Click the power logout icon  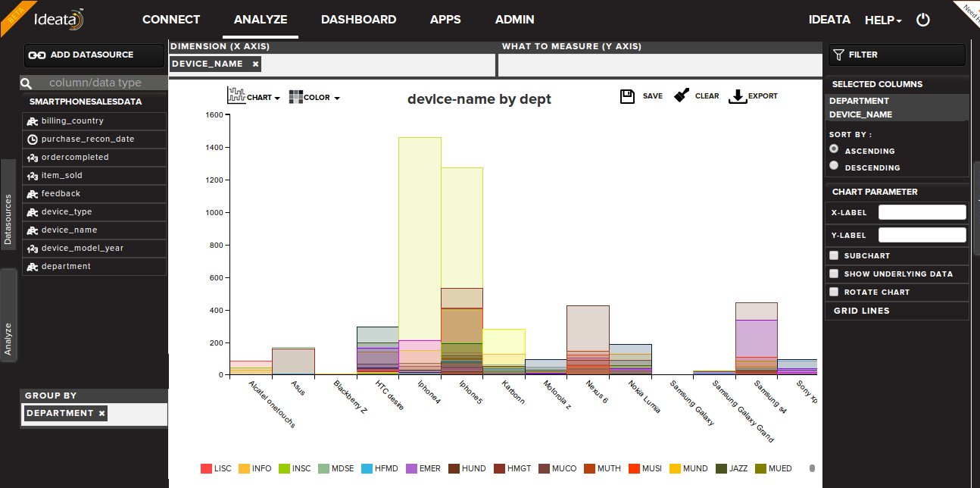(922, 20)
